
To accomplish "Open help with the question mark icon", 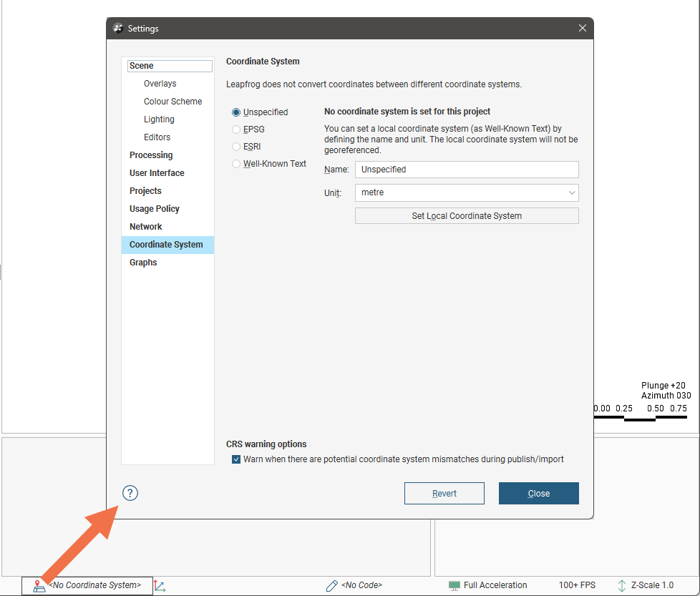I will tap(130, 493).
